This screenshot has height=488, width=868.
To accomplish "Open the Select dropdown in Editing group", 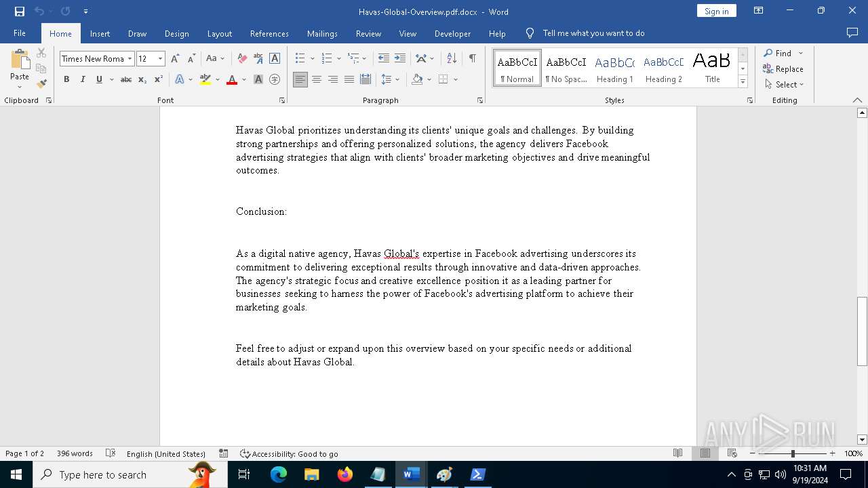I will (x=784, y=85).
